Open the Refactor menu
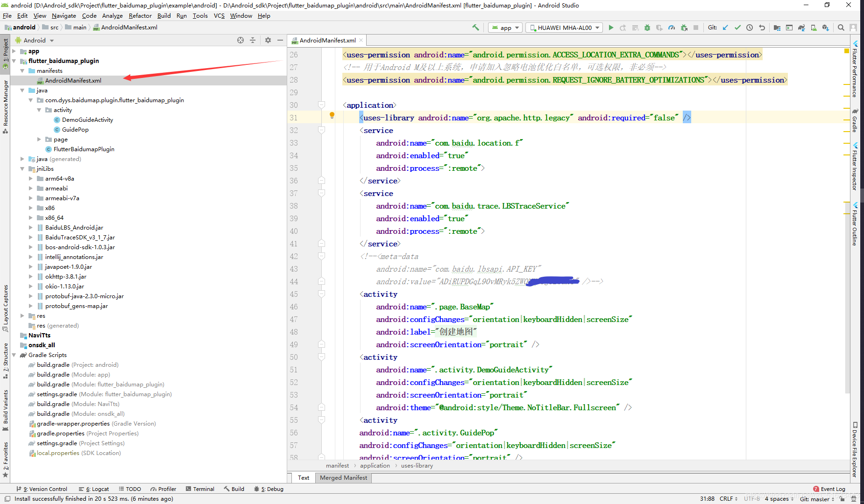This screenshot has height=504, width=864. [x=140, y=15]
